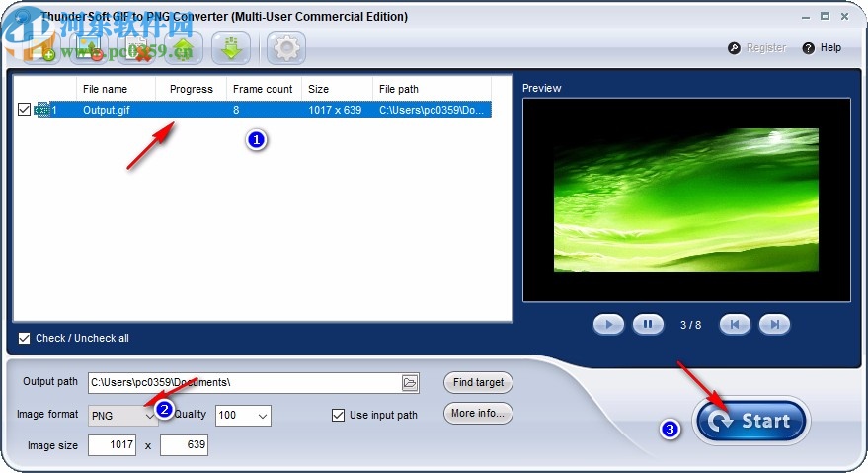Click the GIF file type icon beside Output.gif
The width and height of the screenshot is (868, 473).
pyautogui.click(x=41, y=110)
